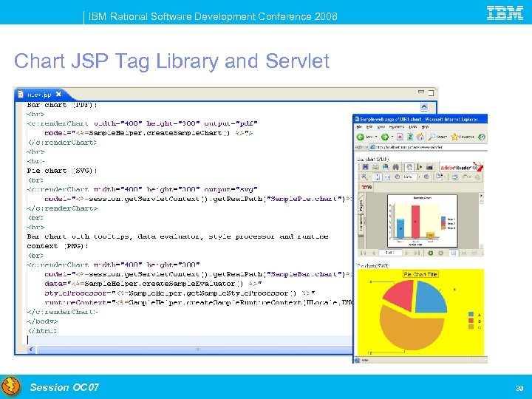
Task: Click the IE address bar URL
Action: pos(409,147)
